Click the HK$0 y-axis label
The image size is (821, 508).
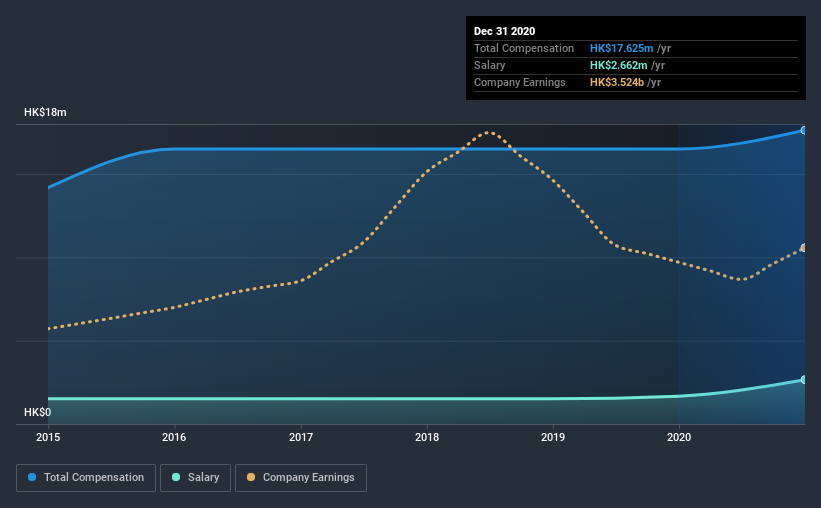38,413
